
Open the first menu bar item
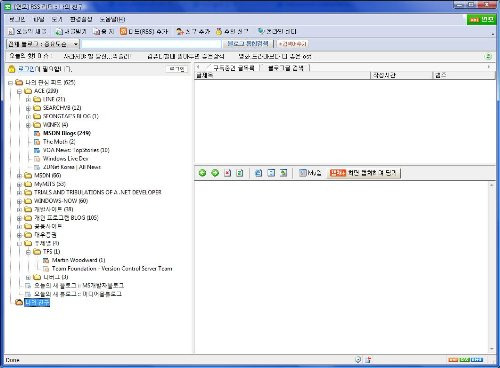pos(17,19)
